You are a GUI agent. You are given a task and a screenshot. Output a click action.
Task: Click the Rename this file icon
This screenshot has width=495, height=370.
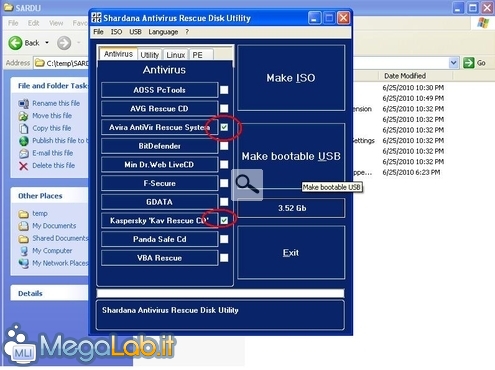[23, 104]
